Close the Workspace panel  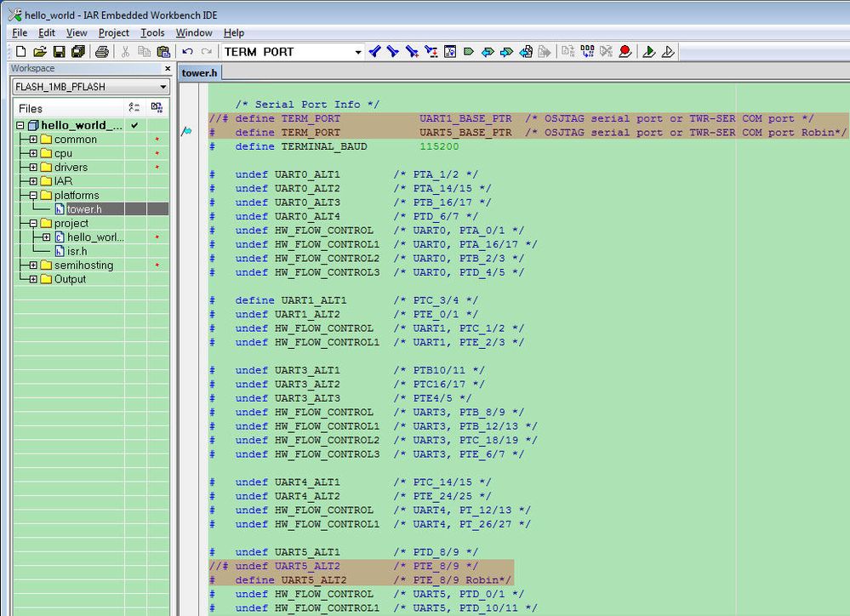point(168,68)
